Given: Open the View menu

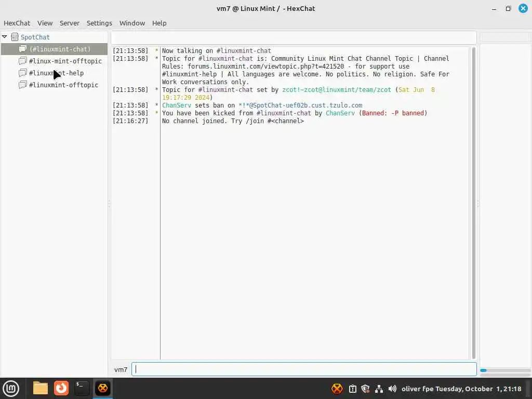Looking at the screenshot, I should tap(45, 23).
